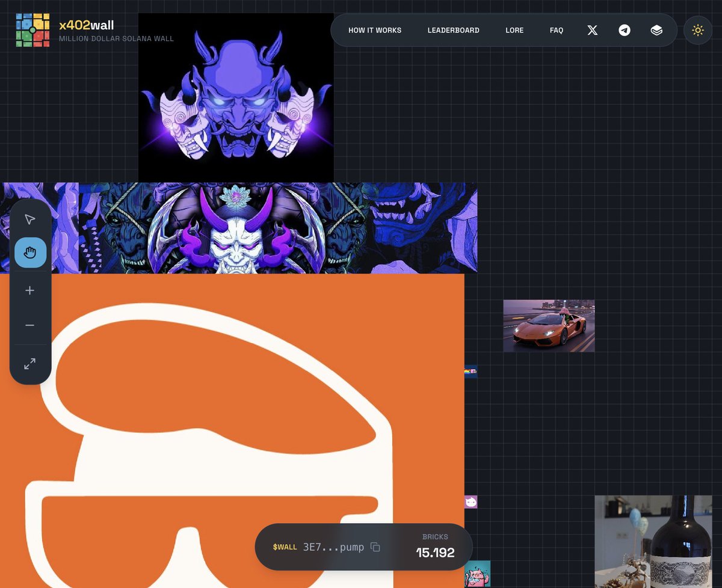Zoom in with the plus button
This screenshot has height=588, width=722.
[x=30, y=290]
